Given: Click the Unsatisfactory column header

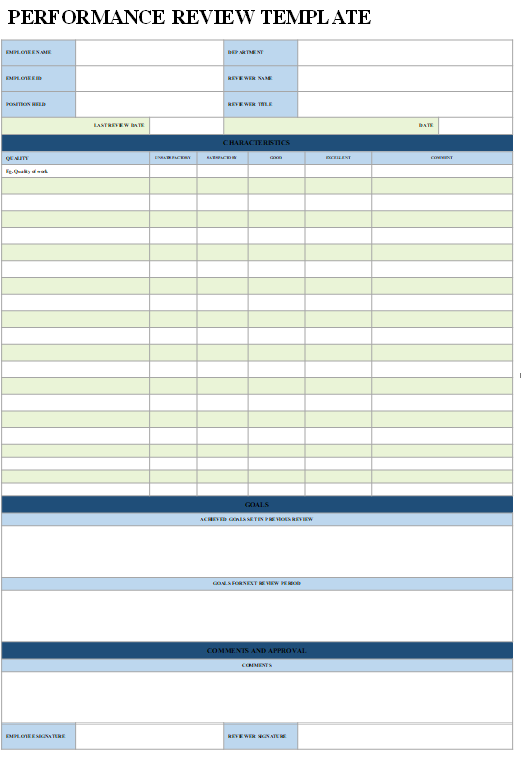Looking at the screenshot, I should [x=173, y=158].
